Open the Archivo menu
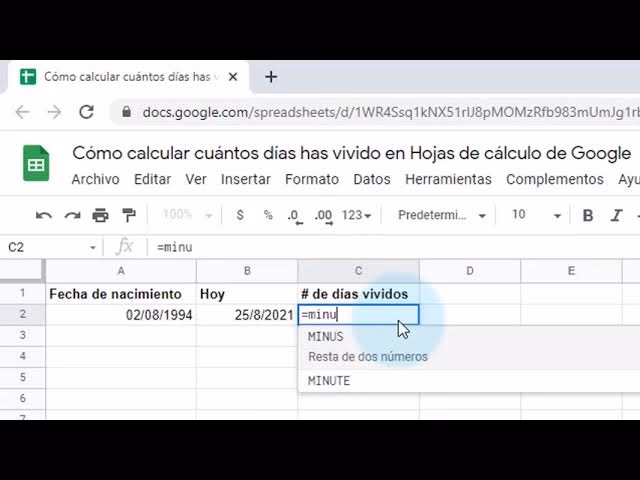The height and width of the screenshot is (480, 640). 96,179
